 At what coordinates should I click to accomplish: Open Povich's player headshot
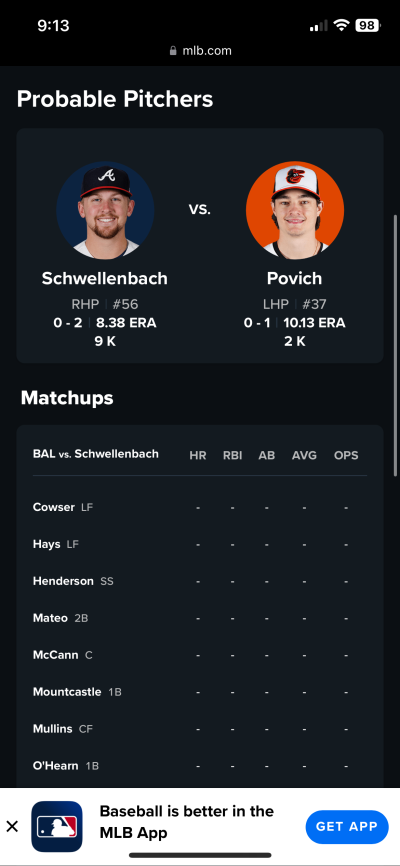[294, 210]
